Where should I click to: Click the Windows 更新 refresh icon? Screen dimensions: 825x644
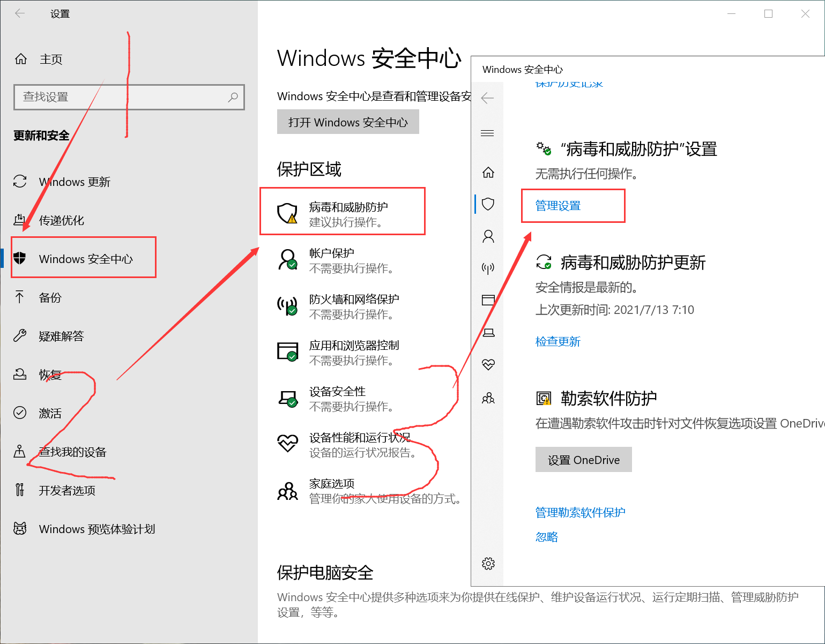click(x=20, y=182)
